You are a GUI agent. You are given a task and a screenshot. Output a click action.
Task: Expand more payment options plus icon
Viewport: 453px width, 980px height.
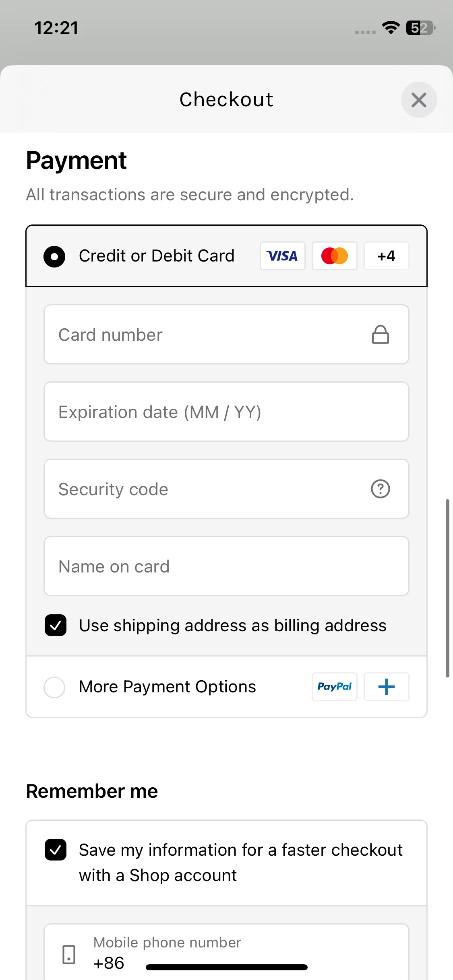tap(386, 687)
